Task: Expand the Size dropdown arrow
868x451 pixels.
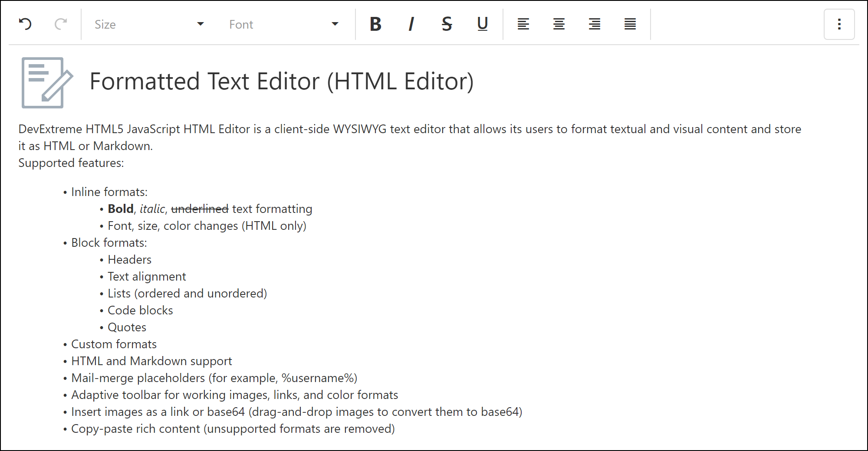Action: [200, 24]
